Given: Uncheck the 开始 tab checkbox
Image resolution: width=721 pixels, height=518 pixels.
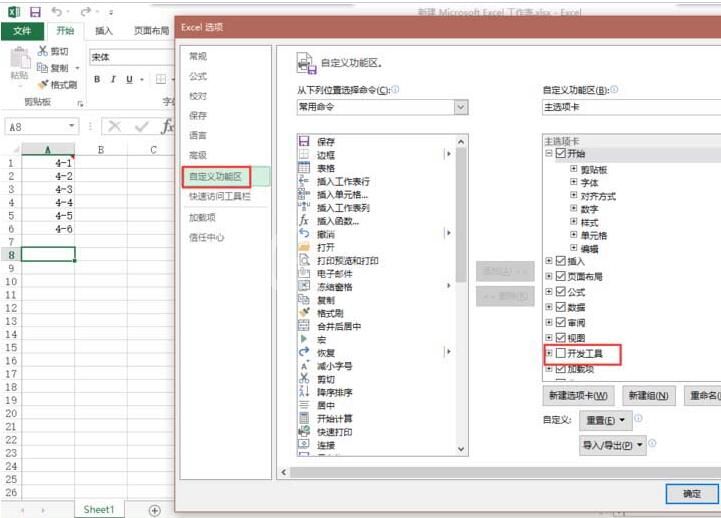Looking at the screenshot, I should [x=561, y=153].
